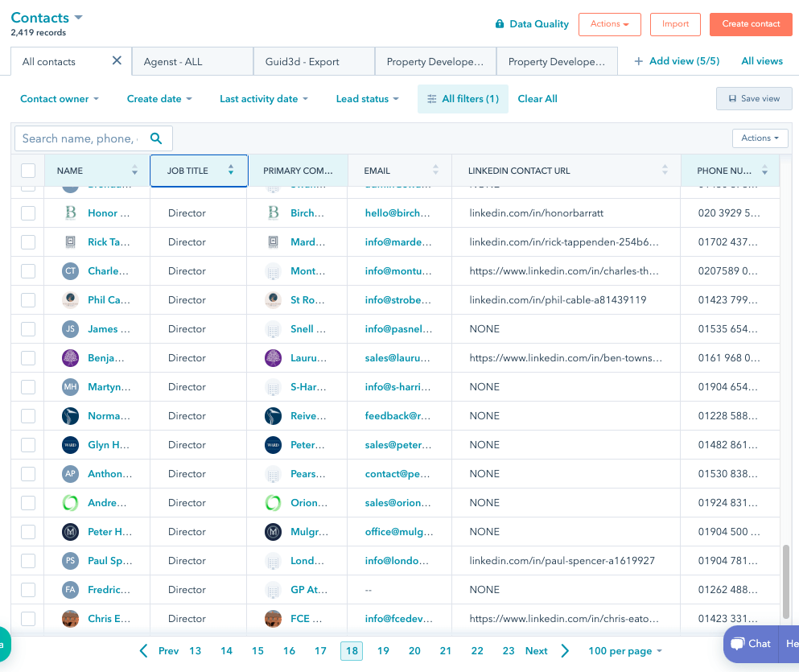Sort by Name column arrows
This screenshot has width=799, height=672.
click(134, 170)
